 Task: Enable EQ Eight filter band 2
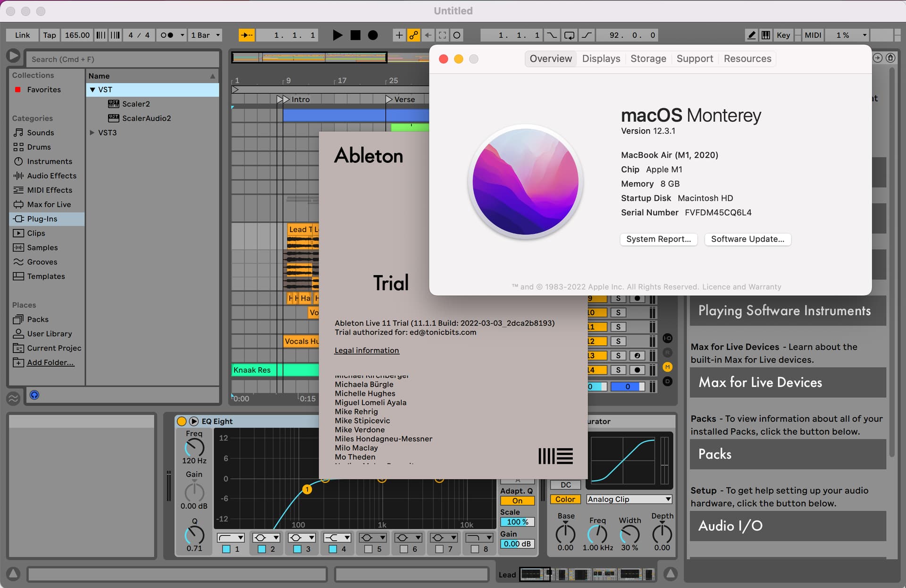click(261, 549)
